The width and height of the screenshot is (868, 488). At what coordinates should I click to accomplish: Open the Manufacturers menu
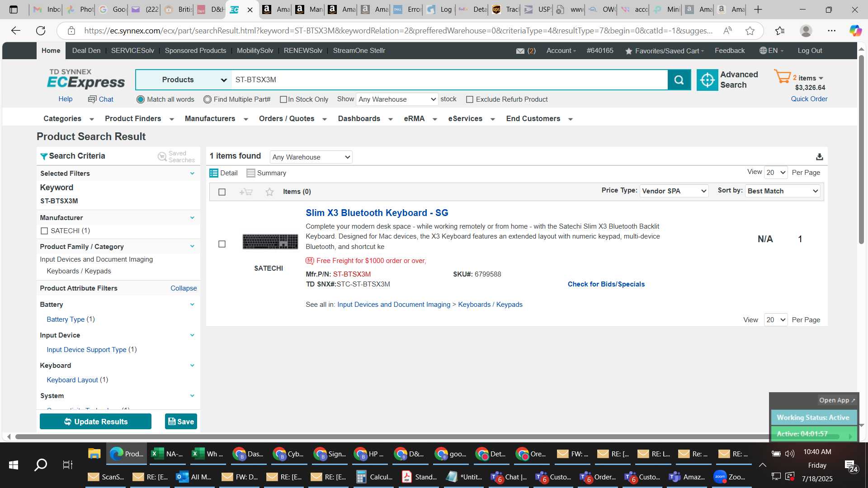pos(216,119)
